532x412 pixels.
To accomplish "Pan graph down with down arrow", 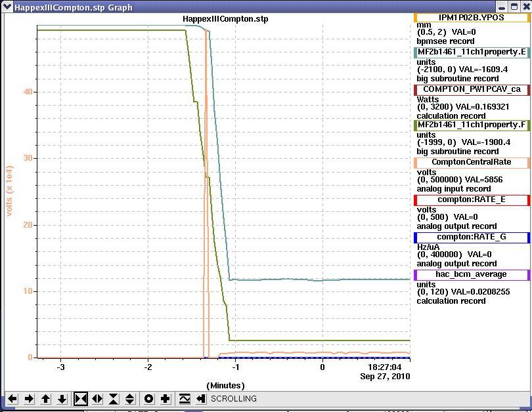I will coord(62,399).
